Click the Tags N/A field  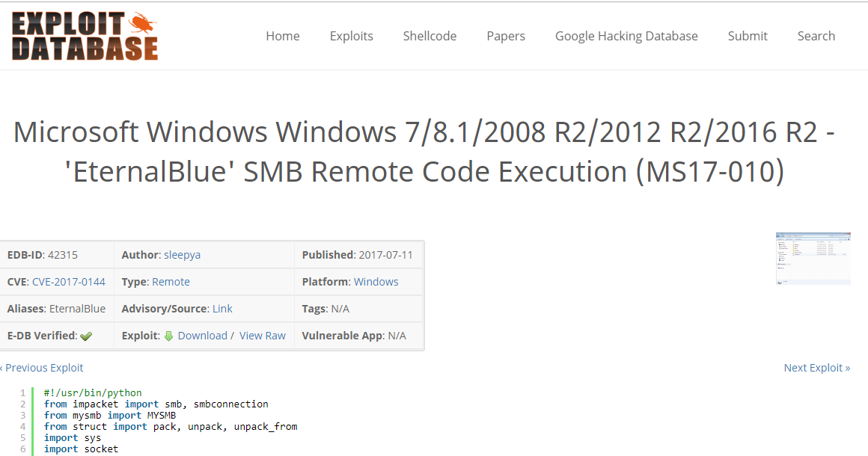coord(325,309)
